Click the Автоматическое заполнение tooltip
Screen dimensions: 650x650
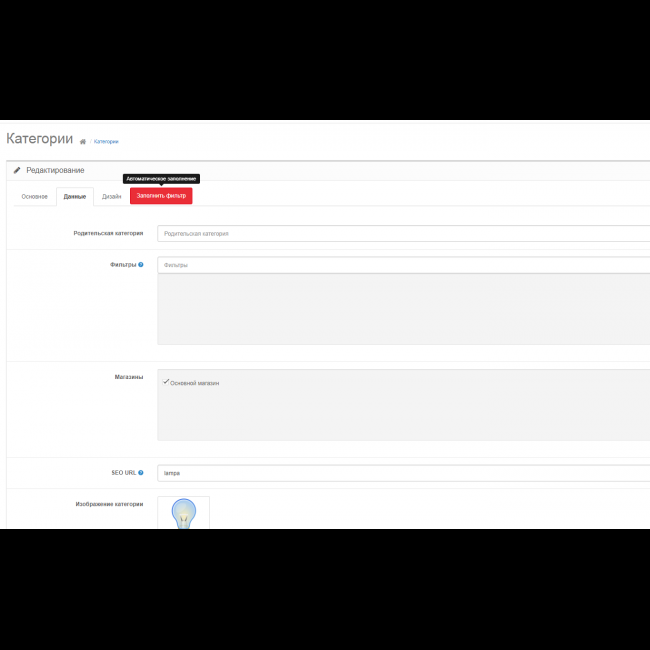(161, 179)
